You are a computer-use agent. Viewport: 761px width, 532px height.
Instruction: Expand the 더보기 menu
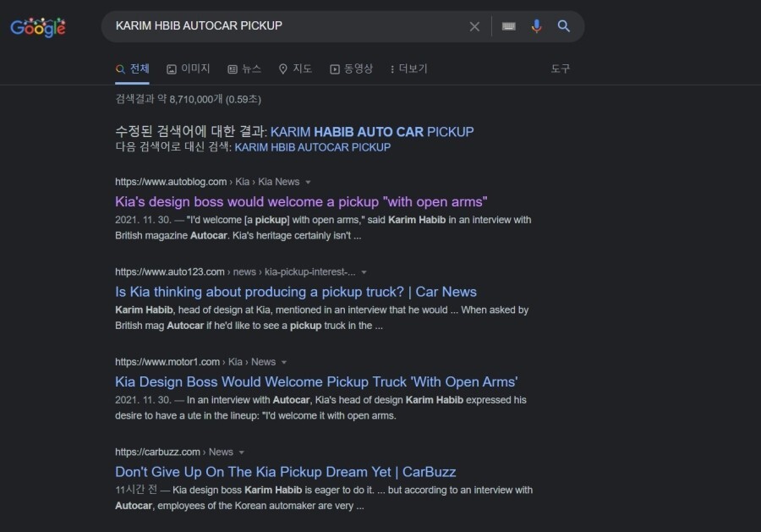(x=408, y=69)
